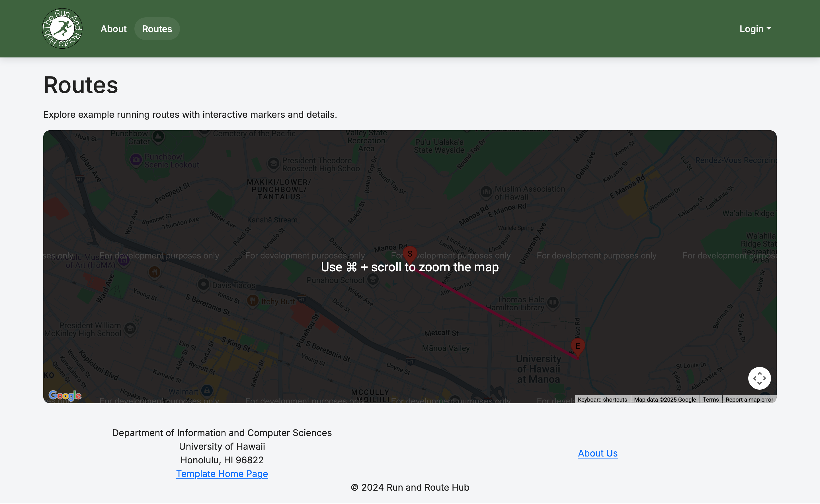Viewport: 820px width, 504px height.
Task: Expand the Login dropdown menu
Action: (755, 29)
